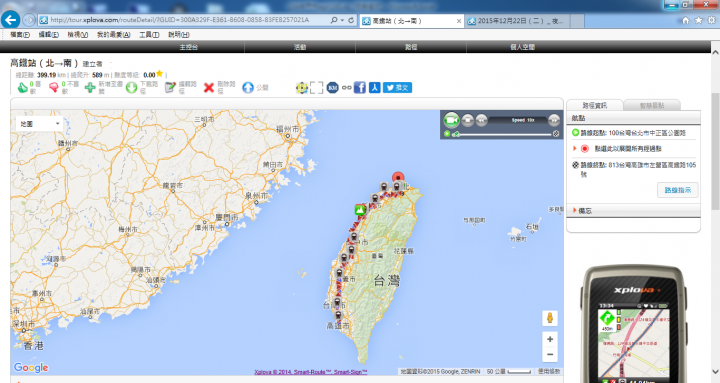
Task: Zoom in the map with plus button
Action: click(550, 339)
